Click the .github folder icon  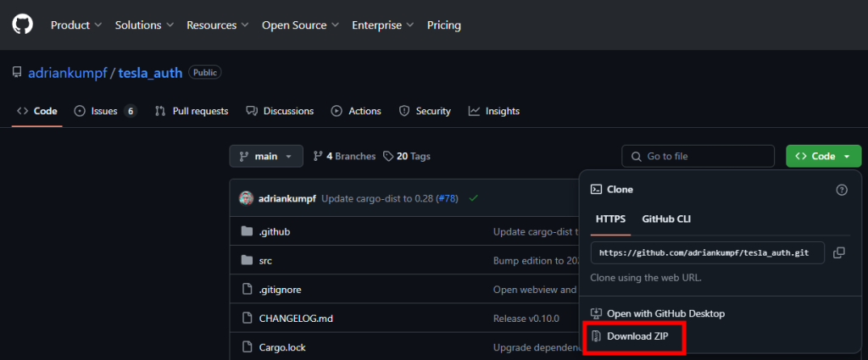[x=247, y=231]
